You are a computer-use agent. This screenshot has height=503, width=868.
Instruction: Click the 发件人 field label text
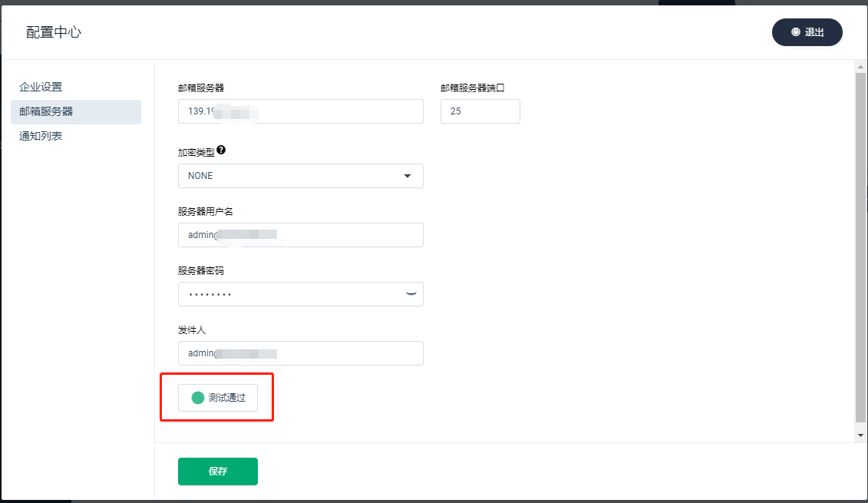[192, 329]
